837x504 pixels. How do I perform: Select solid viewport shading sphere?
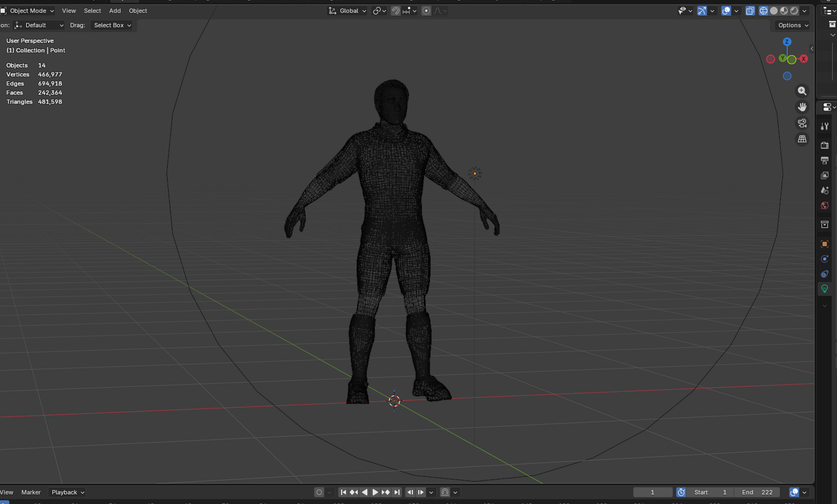[x=774, y=11]
